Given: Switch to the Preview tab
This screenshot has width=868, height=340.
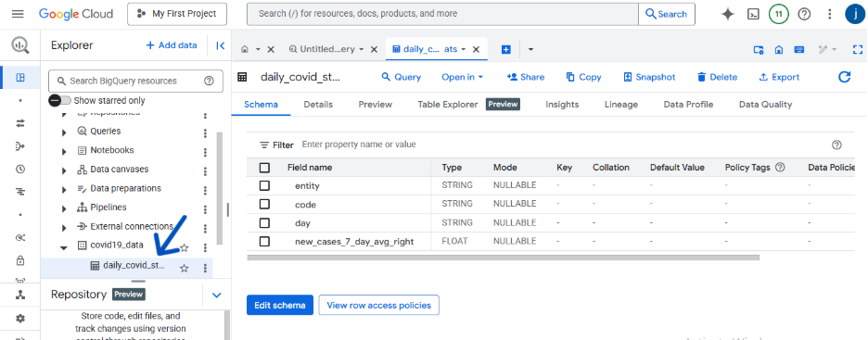Looking at the screenshot, I should coord(376,104).
